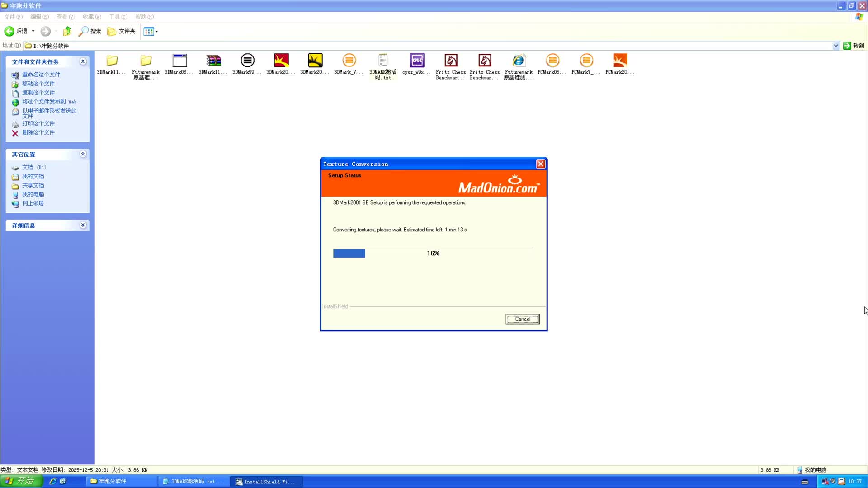This screenshot has width=868, height=488.
Task: Open 我的文档 in Other Places
Action: (33, 176)
